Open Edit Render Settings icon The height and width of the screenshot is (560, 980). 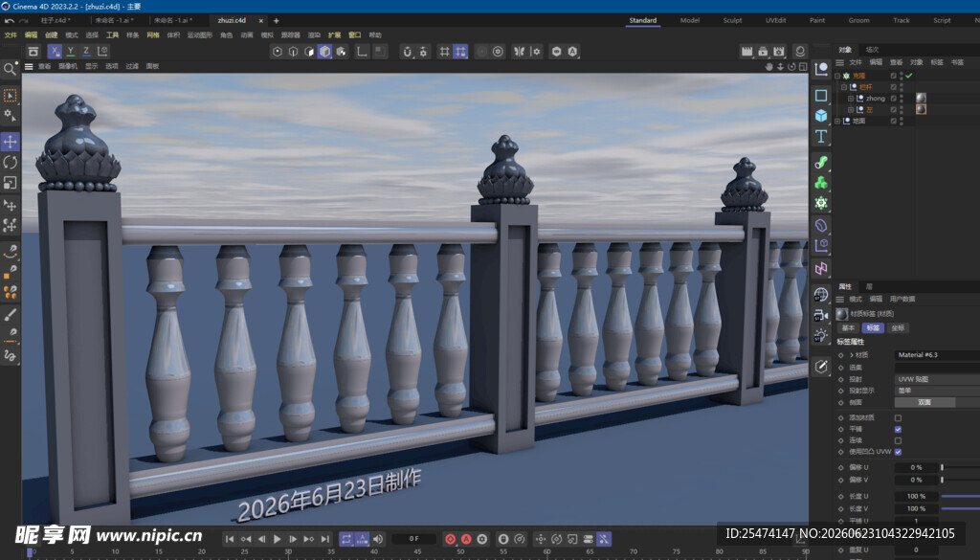(779, 52)
